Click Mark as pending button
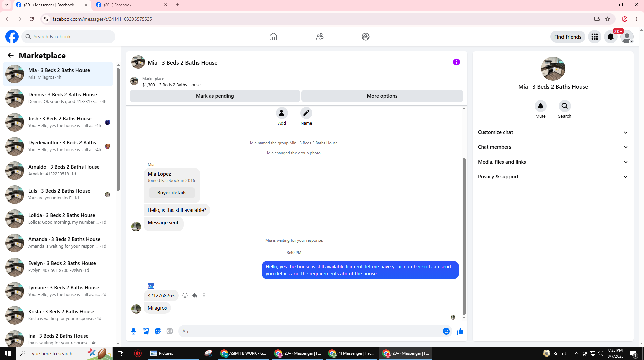Image resolution: width=644 pixels, height=360 pixels. [215, 96]
